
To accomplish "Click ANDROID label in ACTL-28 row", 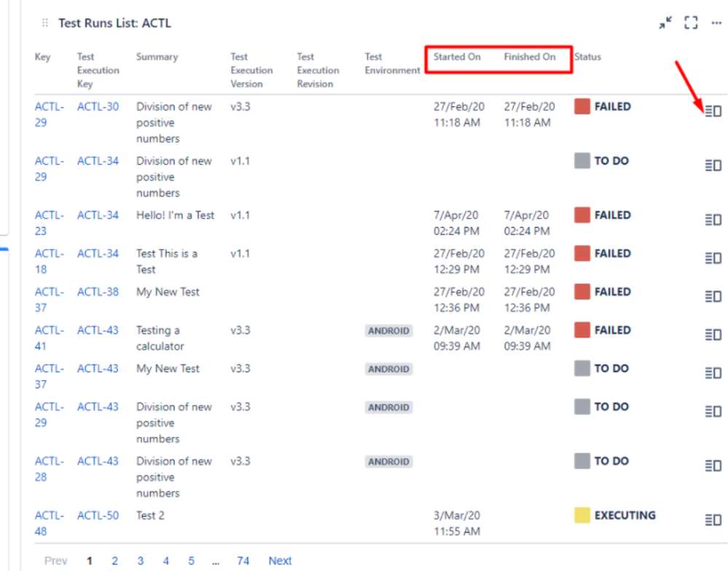I will coord(388,462).
